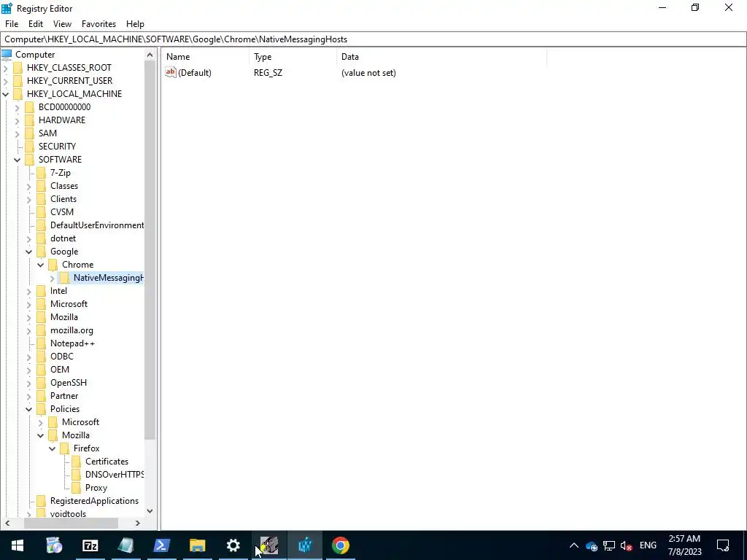Select the 7-Zip key folder icon
Screen dimensions: 747x560
[42, 172]
